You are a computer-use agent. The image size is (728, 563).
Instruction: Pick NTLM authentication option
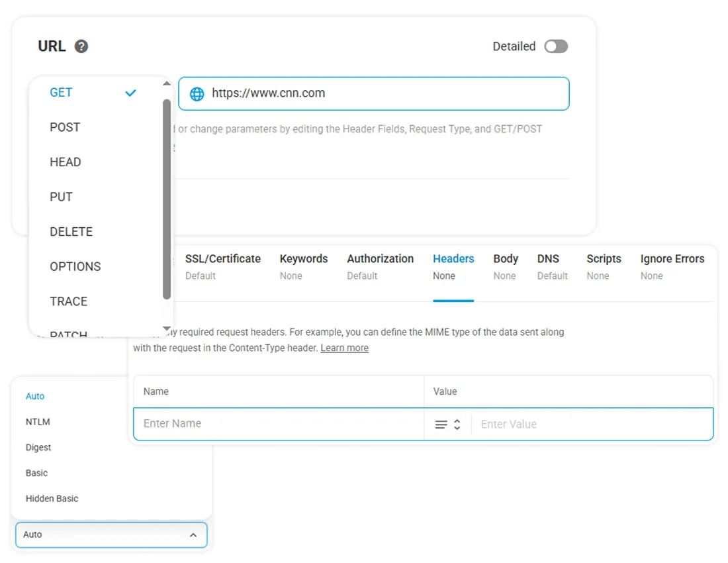[38, 422]
